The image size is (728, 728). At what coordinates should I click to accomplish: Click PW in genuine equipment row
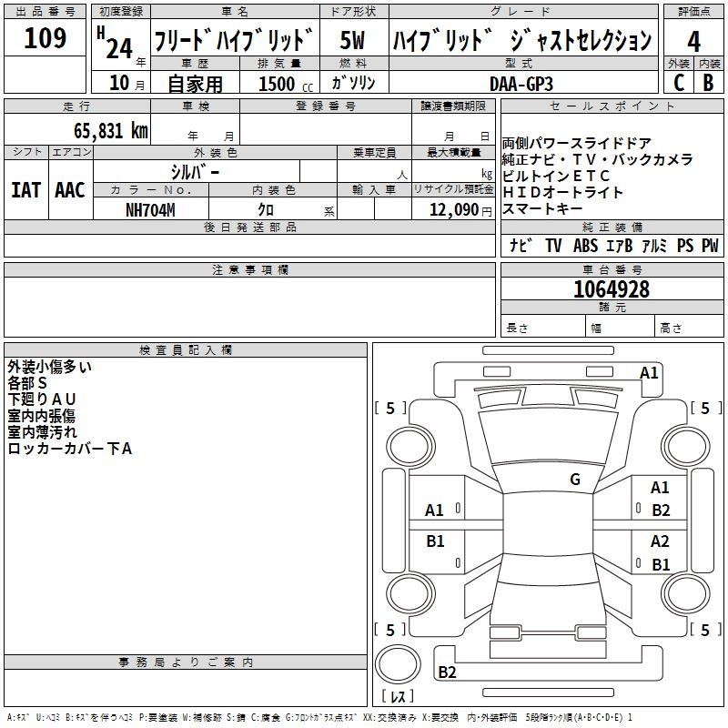click(x=710, y=246)
